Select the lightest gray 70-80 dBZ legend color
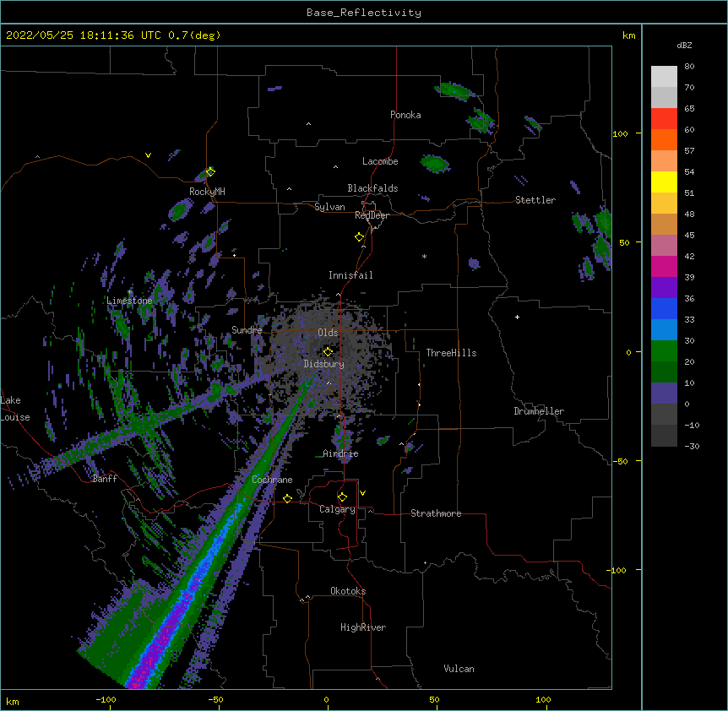728x711 pixels. [x=664, y=77]
